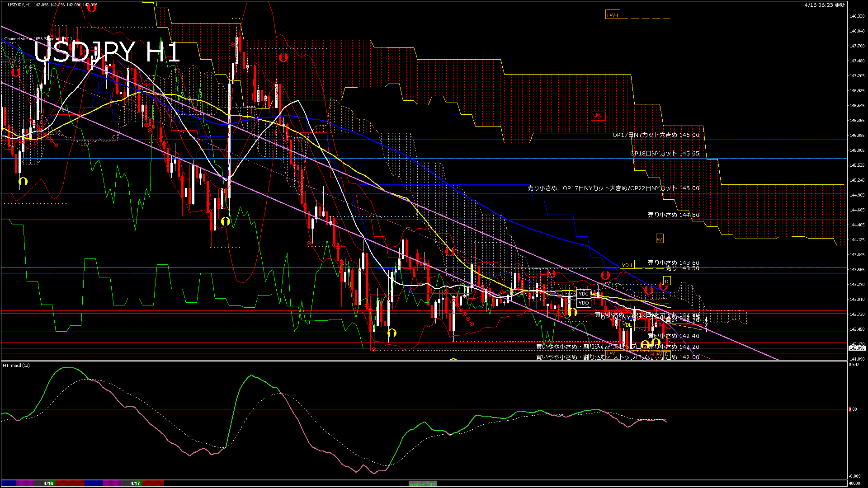This screenshot has width=868, height=488.
Task: Click the LML level label
Action: coord(598,115)
